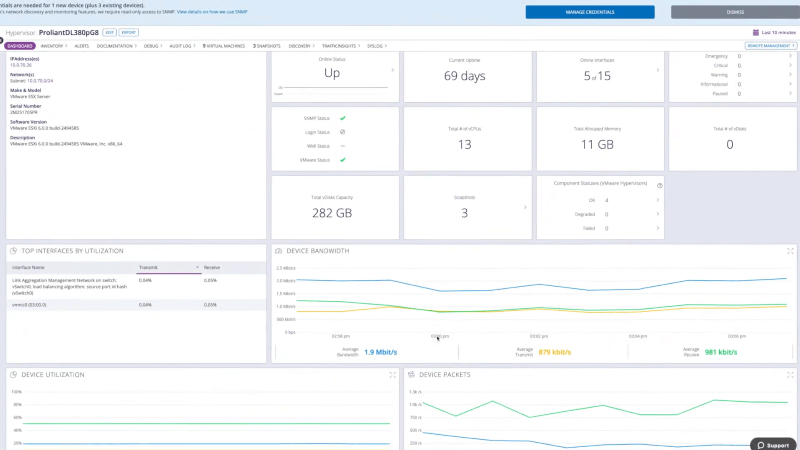This screenshot has width=800, height=450.
Task: Sort by Receive column
Action: click(212, 267)
